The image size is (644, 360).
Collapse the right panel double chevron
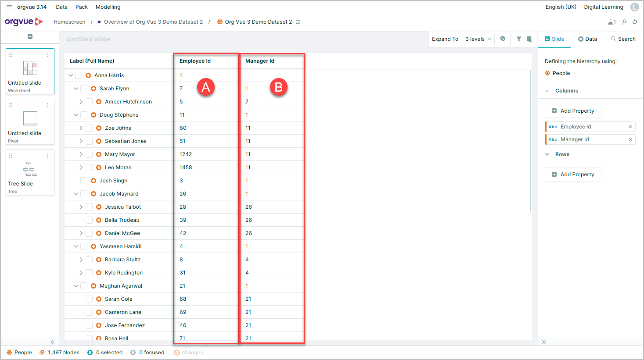pyautogui.click(x=544, y=342)
